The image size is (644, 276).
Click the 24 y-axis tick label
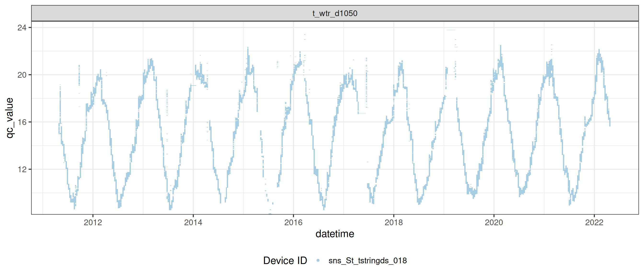point(22,28)
